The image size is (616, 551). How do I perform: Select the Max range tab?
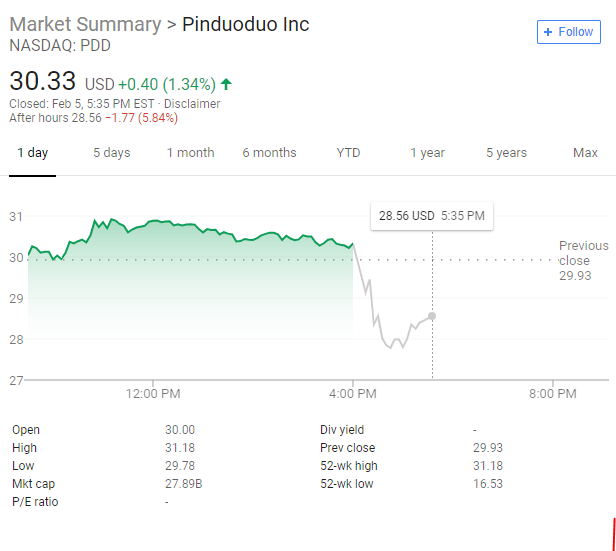[x=585, y=153]
